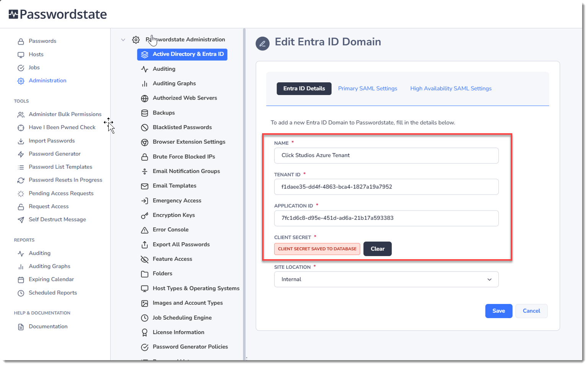
Task: Open Emergency Access menu item
Action: coord(177,201)
